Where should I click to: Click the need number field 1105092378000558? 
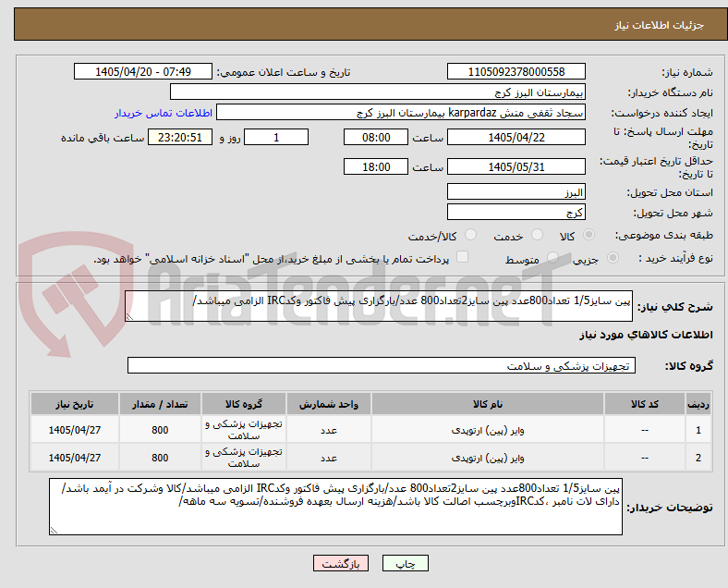(x=516, y=72)
